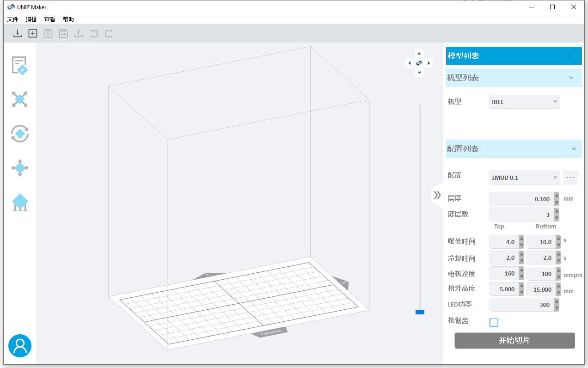
Task: Open the 查看 menu
Action: 49,19
